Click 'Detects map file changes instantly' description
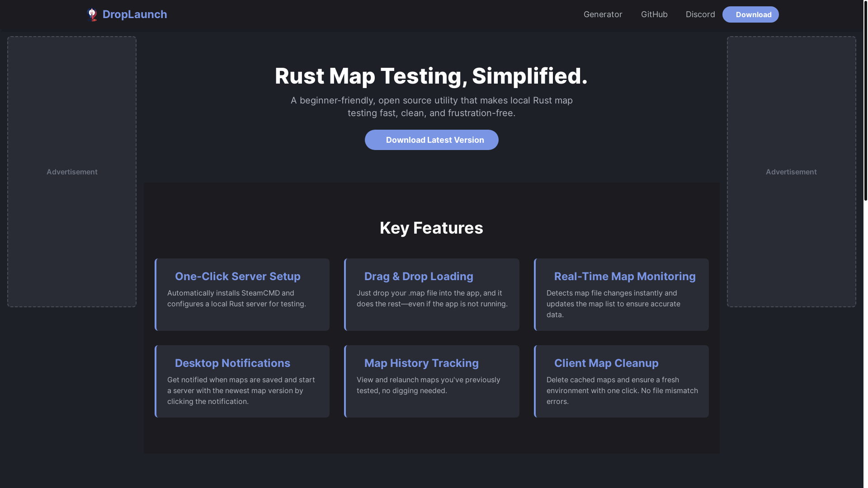 (613, 304)
